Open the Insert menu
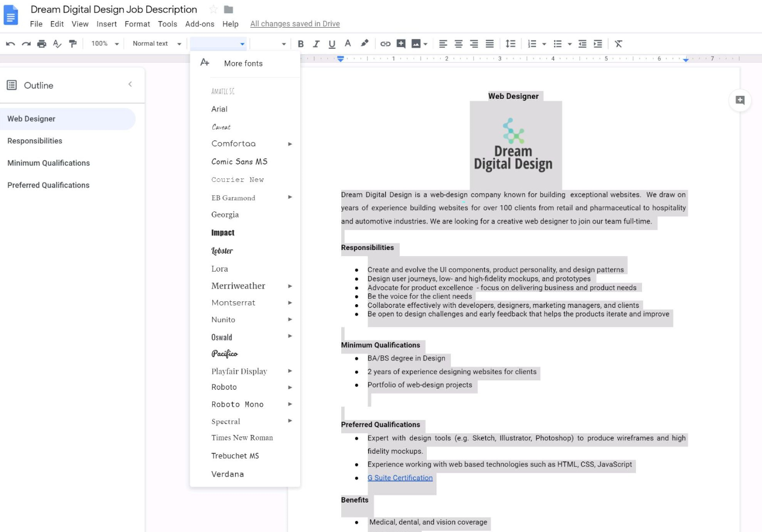This screenshot has height=532, width=762. click(107, 24)
